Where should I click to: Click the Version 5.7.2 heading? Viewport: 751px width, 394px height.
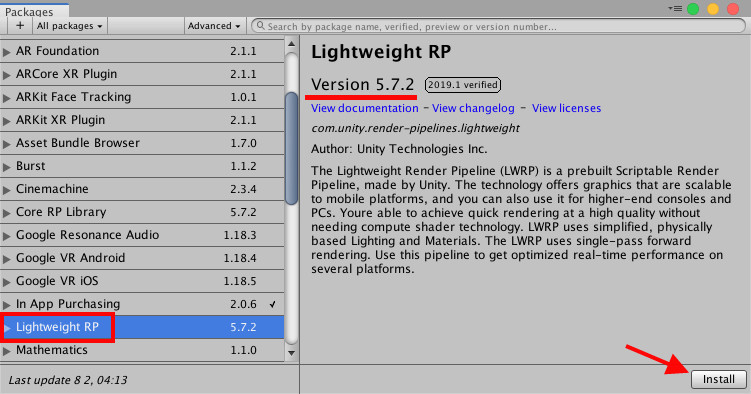tap(363, 84)
